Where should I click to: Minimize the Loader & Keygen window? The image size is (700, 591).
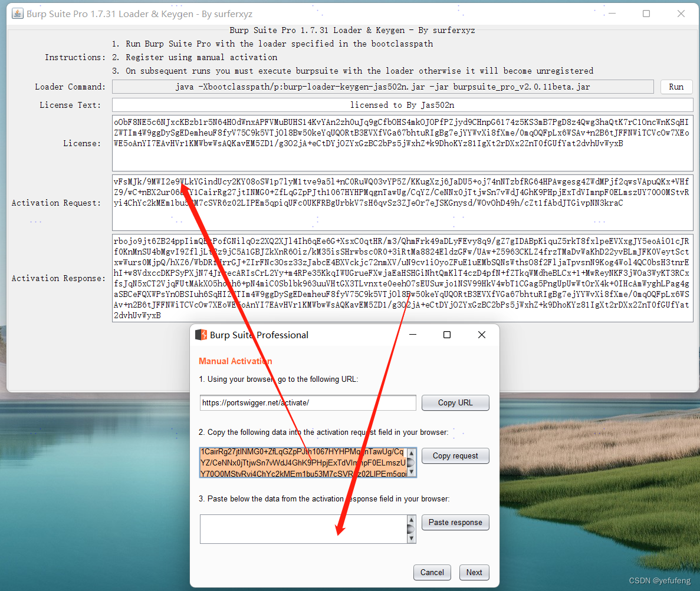point(612,14)
